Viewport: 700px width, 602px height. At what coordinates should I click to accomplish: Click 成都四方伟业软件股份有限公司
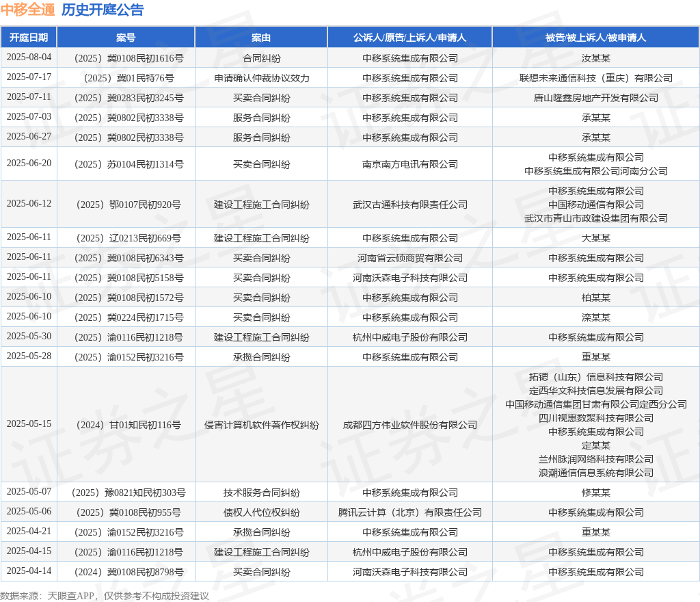coord(410,425)
